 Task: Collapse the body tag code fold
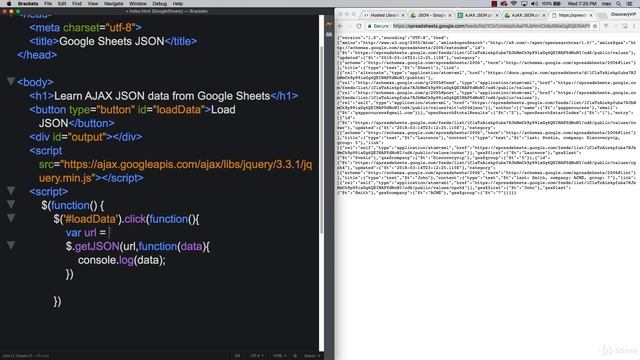pyautogui.click(x=11, y=81)
